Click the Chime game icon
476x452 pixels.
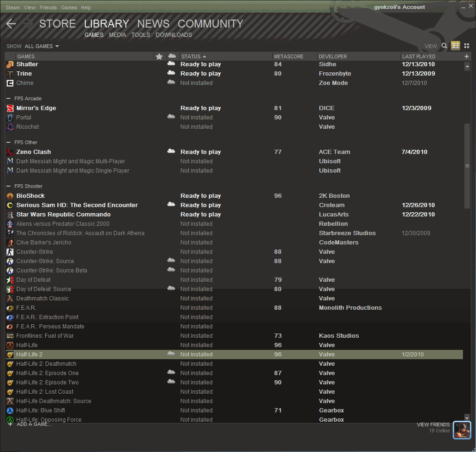(x=10, y=83)
